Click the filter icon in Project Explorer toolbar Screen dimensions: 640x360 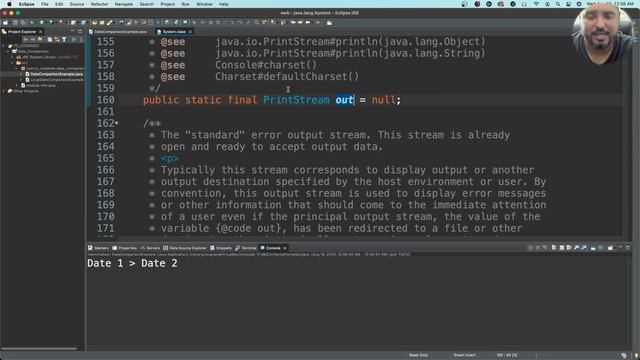tap(64, 39)
